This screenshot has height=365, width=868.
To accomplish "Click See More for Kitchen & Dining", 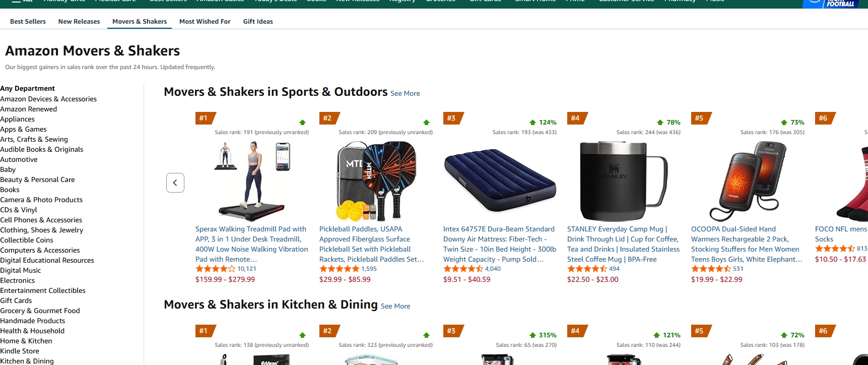I will coord(395,307).
